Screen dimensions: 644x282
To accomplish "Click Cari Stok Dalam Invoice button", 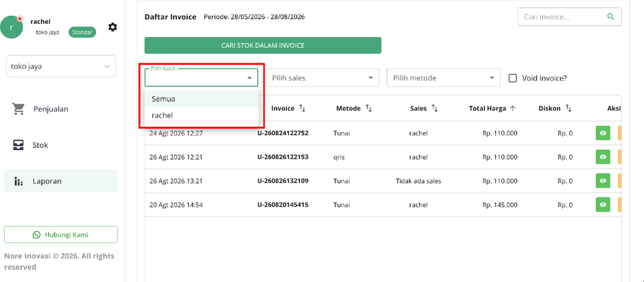I will tap(263, 45).
